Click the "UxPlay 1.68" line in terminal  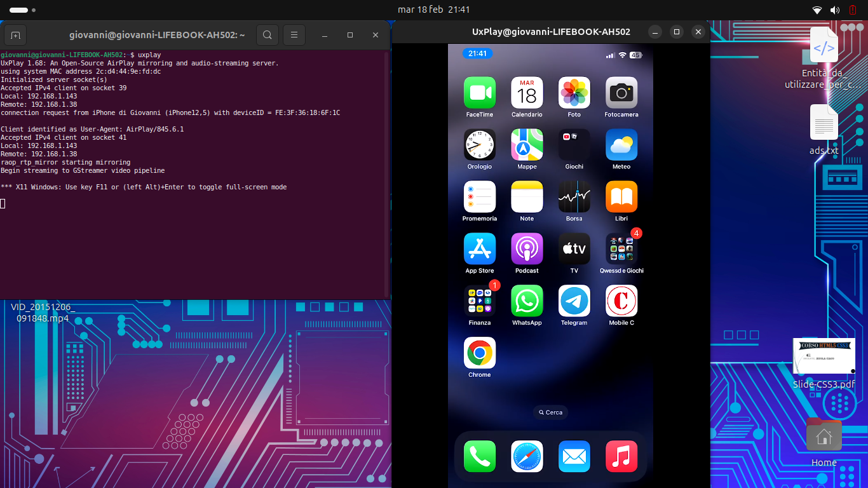tap(140, 64)
